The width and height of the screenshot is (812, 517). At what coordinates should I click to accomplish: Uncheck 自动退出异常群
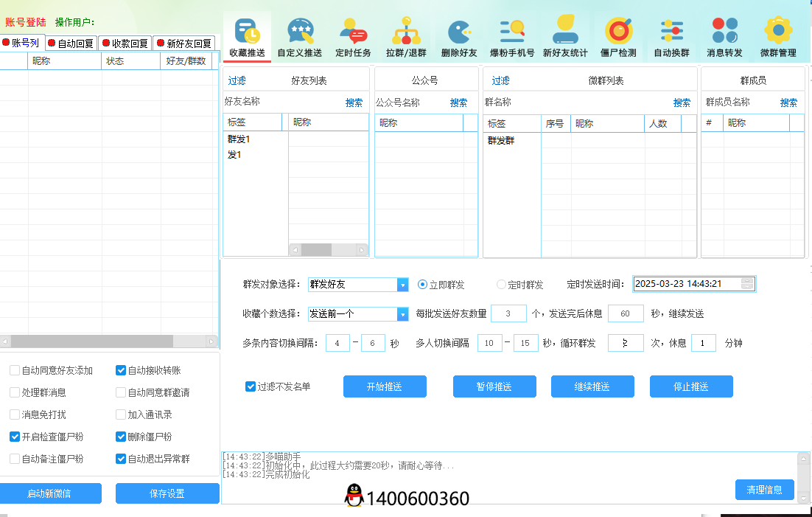pyautogui.click(x=121, y=459)
